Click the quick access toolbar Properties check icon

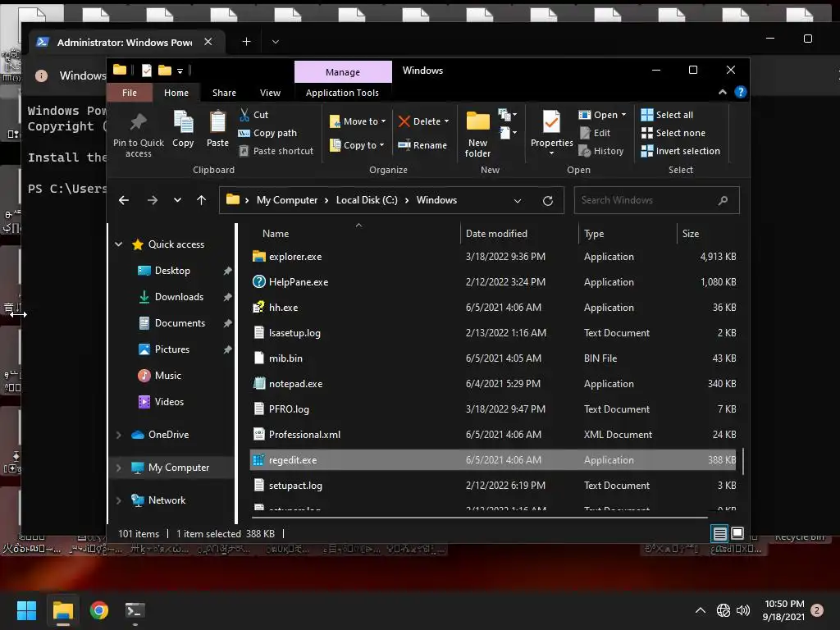[x=147, y=71]
